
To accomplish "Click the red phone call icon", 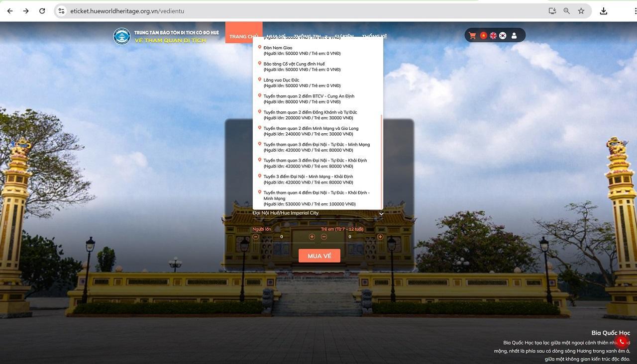I will (622, 342).
